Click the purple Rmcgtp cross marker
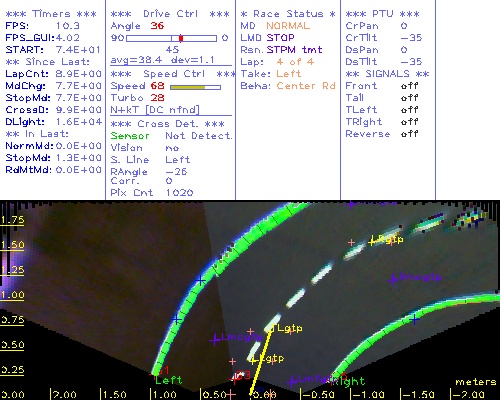 point(393,280)
